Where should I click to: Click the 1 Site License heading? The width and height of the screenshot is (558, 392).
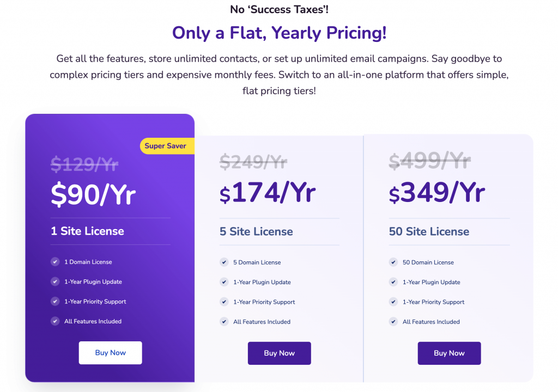click(x=87, y=231)
